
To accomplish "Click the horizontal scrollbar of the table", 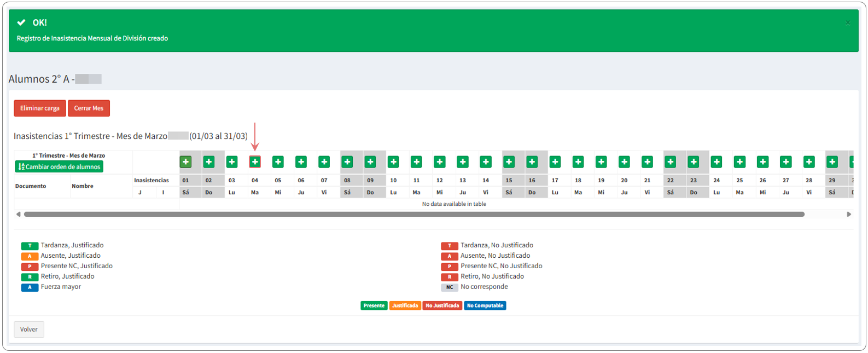I will [x=413, y=215].
